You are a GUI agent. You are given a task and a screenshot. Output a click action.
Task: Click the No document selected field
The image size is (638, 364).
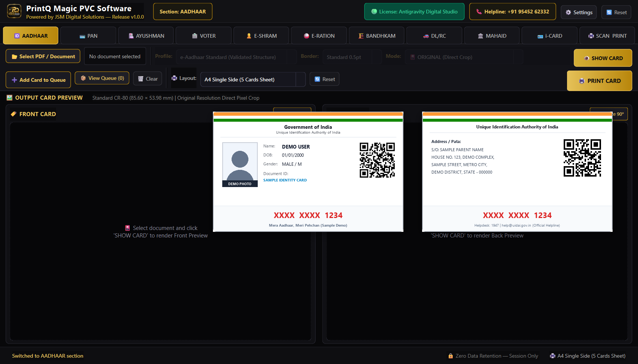pyautogui.click(x=115, y=56)
